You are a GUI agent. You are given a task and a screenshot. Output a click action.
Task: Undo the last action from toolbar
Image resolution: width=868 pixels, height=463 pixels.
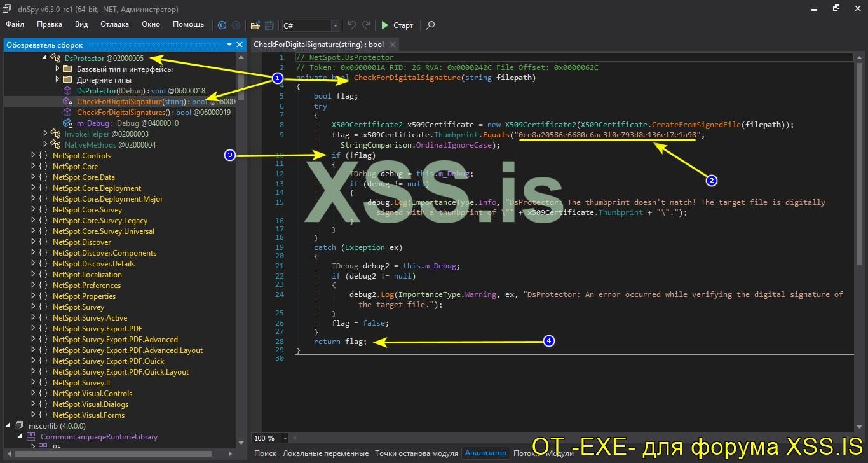[352, 25]
